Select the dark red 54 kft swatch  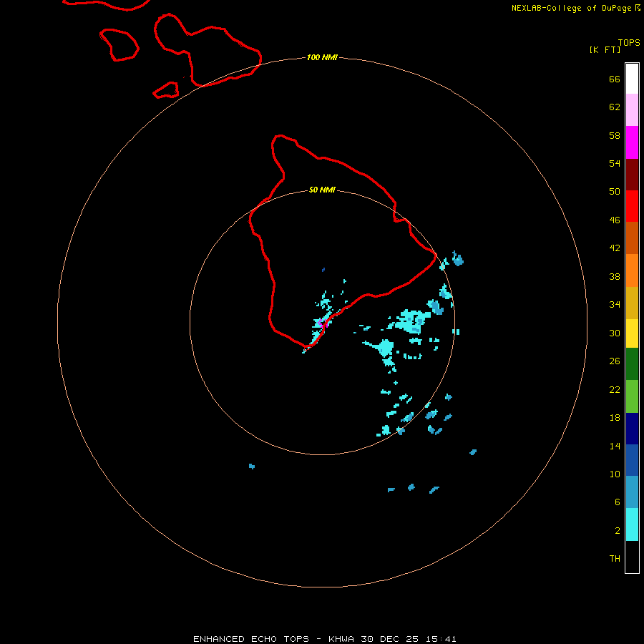click(x=632, y=175)
